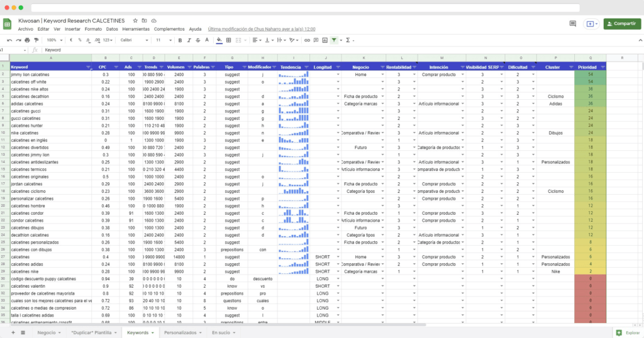
Task: Toggle bold formatting
Action: [180, 40]
